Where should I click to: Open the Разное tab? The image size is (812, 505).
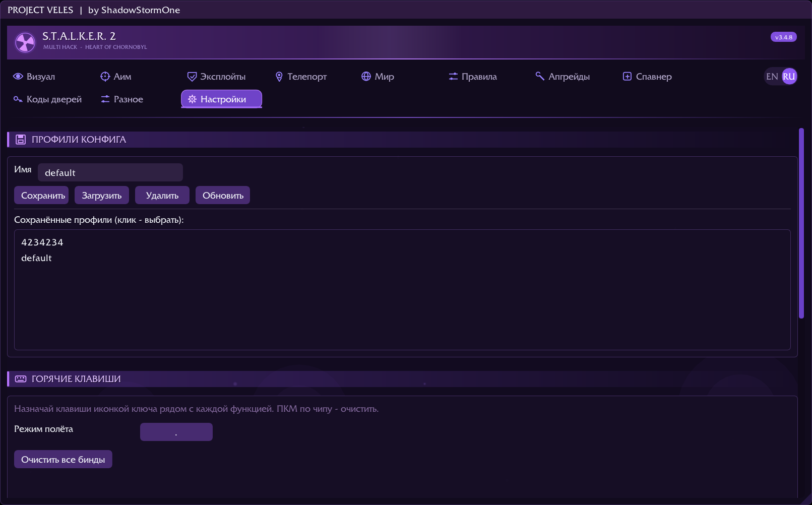click(122, 99)
